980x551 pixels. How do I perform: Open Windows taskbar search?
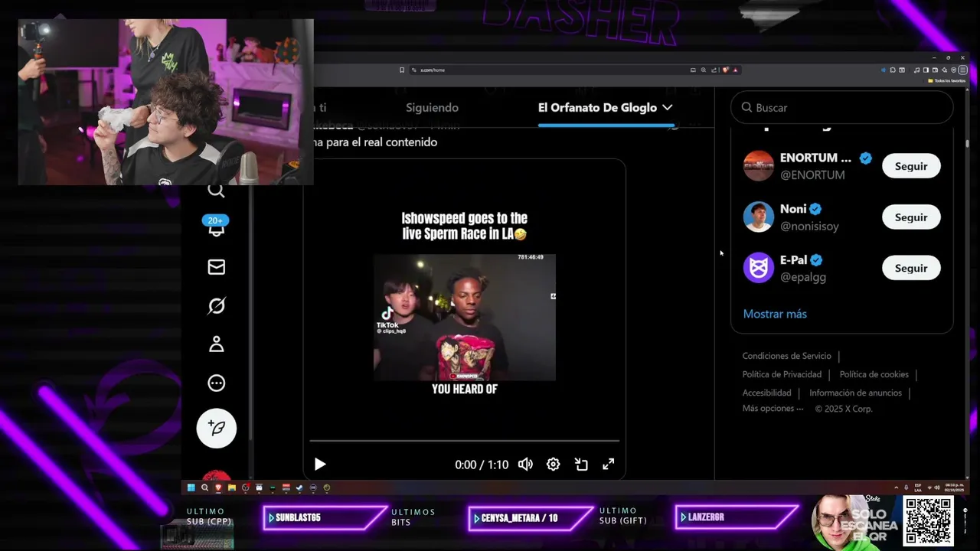click(204, 487)
